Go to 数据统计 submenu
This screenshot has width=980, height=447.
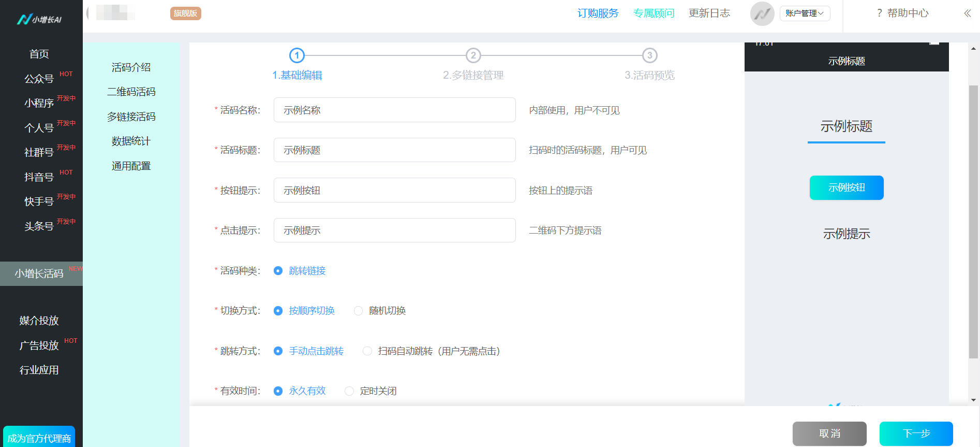pos(131,141)
